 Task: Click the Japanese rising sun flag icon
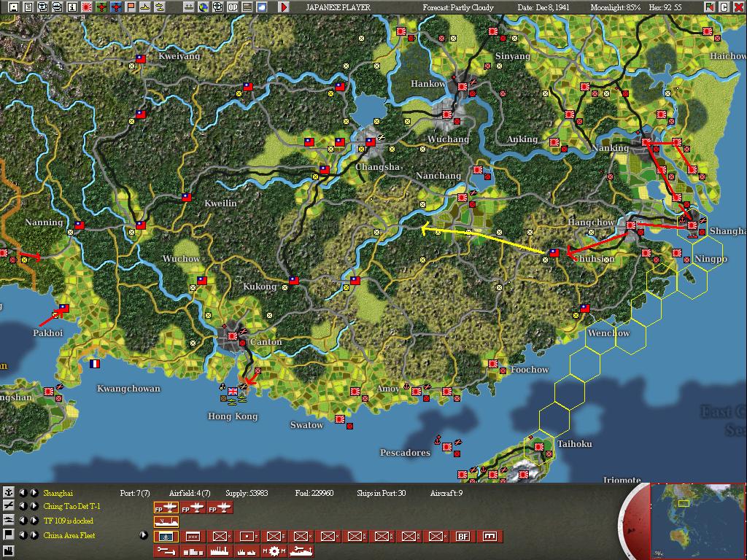pos(87,7)
